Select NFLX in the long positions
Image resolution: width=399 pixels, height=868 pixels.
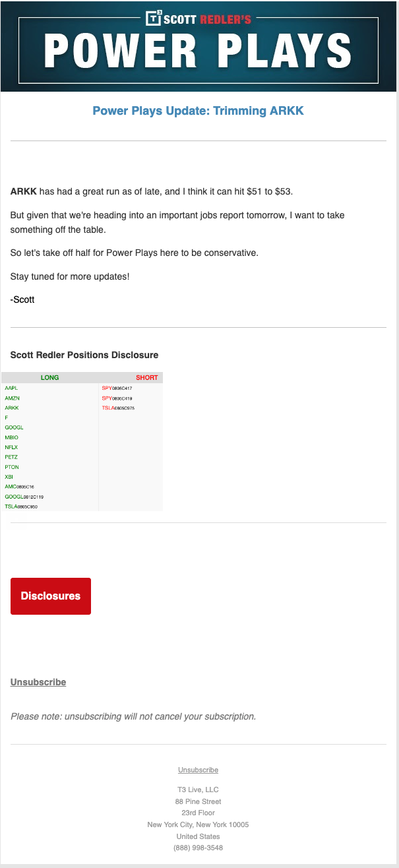point(11,447)
